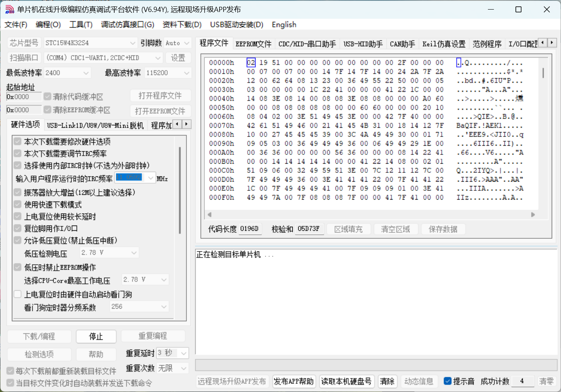Click 发布APP帮助 button

pos(294,381)
